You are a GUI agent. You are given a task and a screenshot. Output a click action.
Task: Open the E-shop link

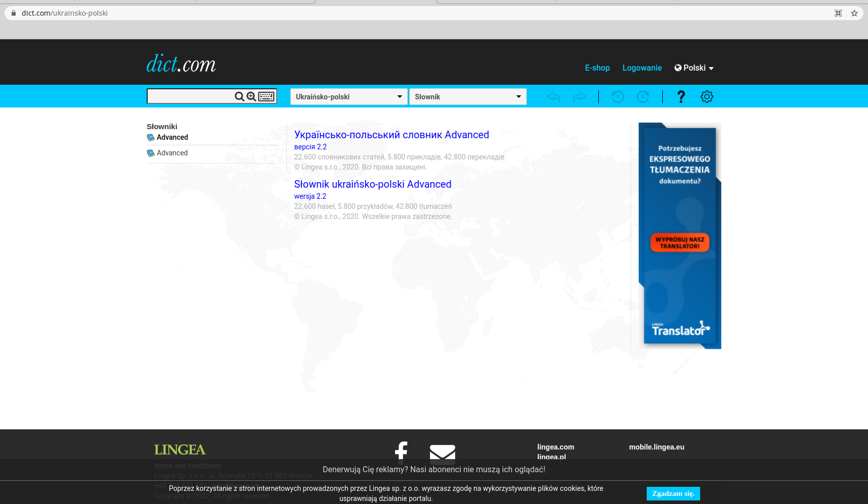pos(597,68)
